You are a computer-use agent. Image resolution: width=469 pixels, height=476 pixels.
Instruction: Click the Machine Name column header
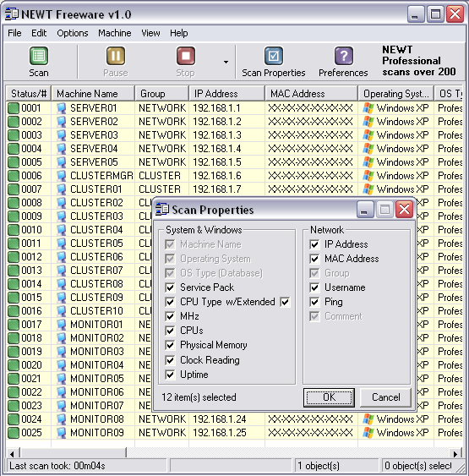tap(93, 94)
